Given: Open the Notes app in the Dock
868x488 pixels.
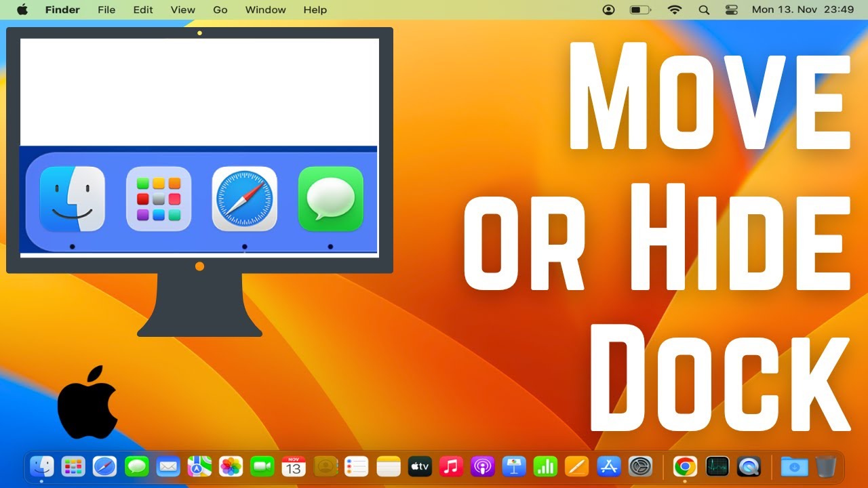Looking at the screenshot, I should (x=389, y=466).
